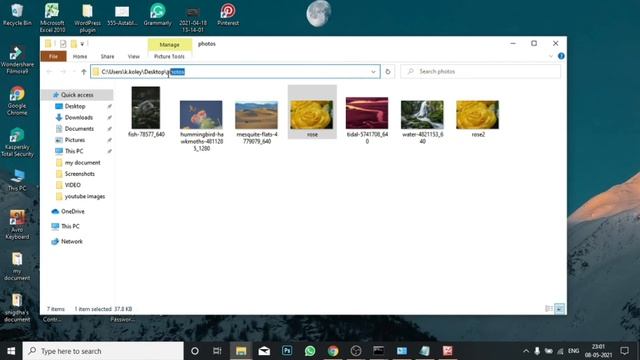This screenshot has height=360, width=640.
Task: Click the Cortana circle icon
Action: 195,351
